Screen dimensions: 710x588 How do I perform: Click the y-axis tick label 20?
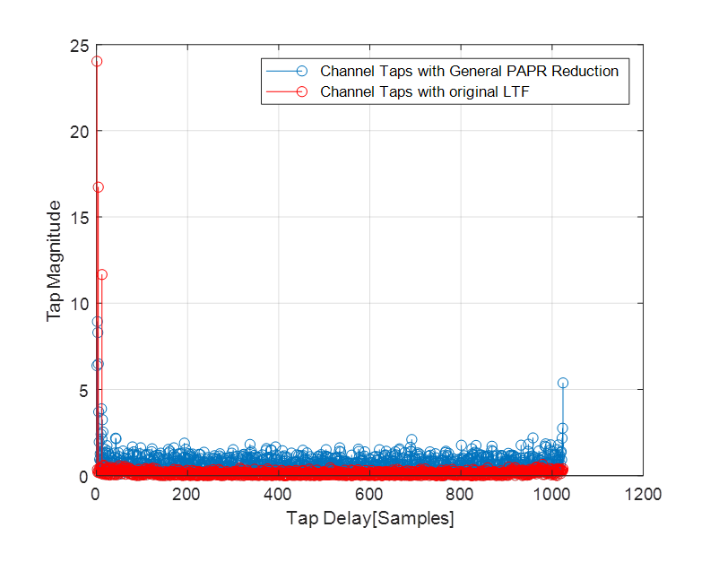pyautogui.click(x=80, y=132)
